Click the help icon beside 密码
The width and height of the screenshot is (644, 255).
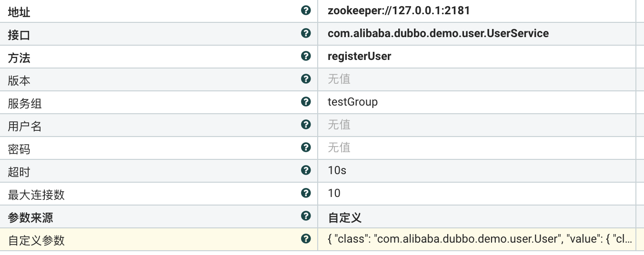306,147
